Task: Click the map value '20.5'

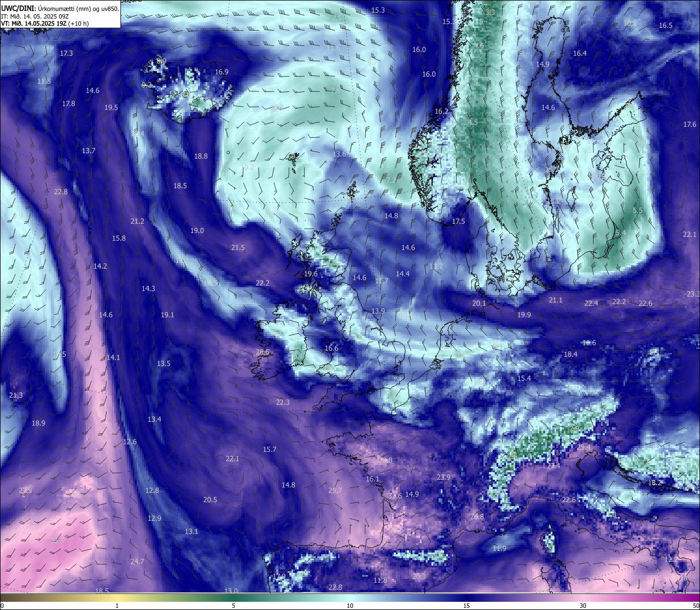Action: click(x=210, y=499)
